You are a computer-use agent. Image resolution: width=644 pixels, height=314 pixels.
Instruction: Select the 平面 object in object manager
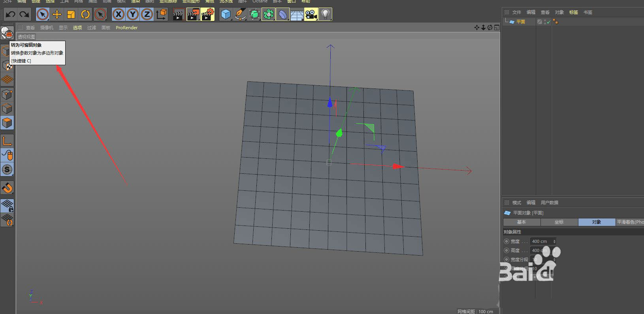pos(520,22)
